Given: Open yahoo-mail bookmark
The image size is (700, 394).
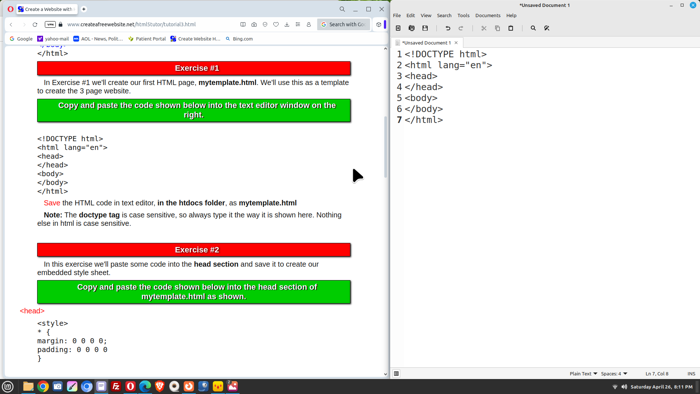Looking at the screenshot, I should tap(53, 39).
